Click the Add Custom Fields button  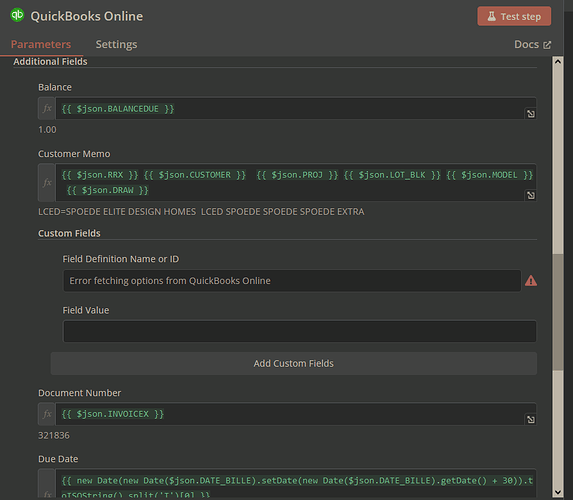293,363
